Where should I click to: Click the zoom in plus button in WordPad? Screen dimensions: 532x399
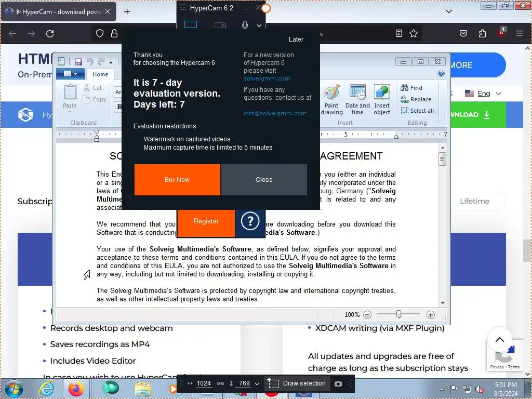[x=431, y=315]
